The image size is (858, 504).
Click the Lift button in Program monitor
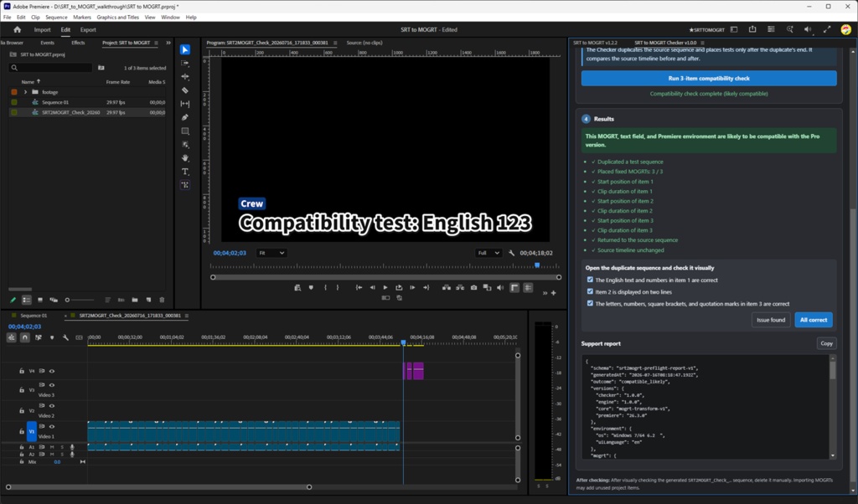tap(447, 287)
